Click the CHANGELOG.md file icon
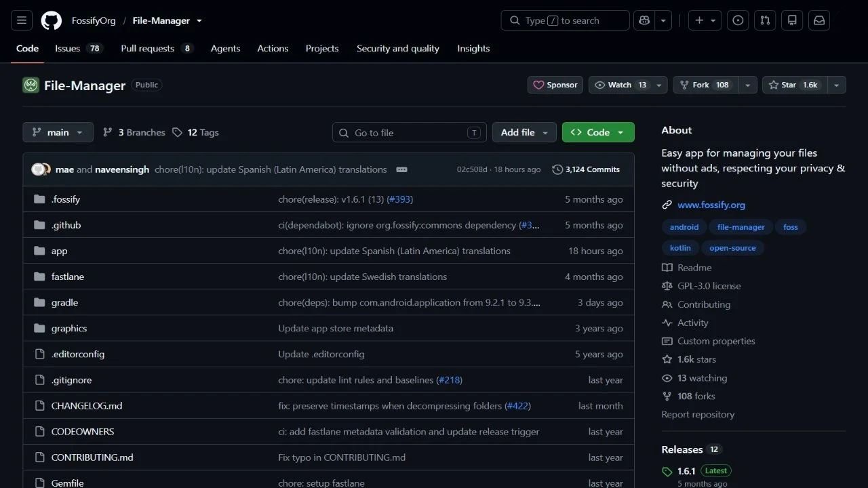 click(39, 405)
